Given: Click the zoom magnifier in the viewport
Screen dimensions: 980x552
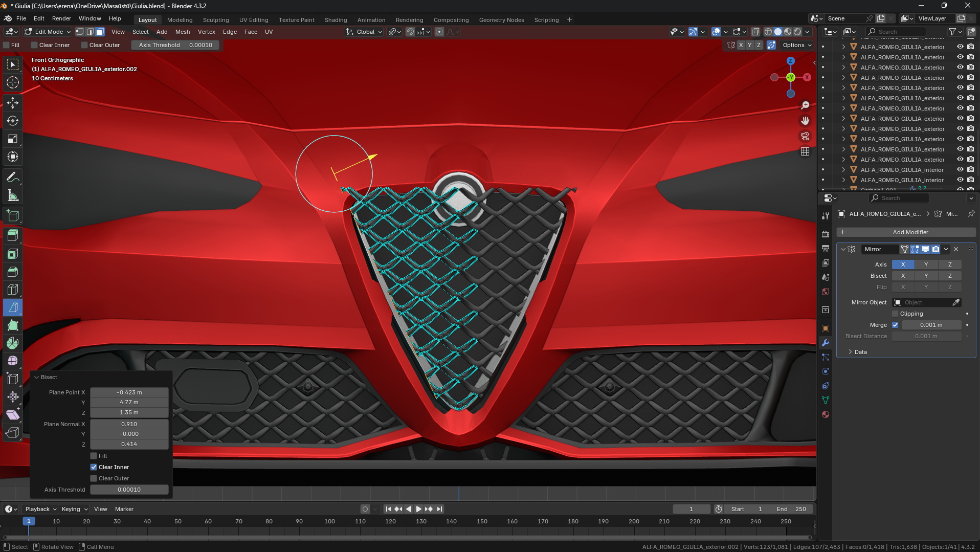Looking at the screenshot, I should (x=805, y=105).
